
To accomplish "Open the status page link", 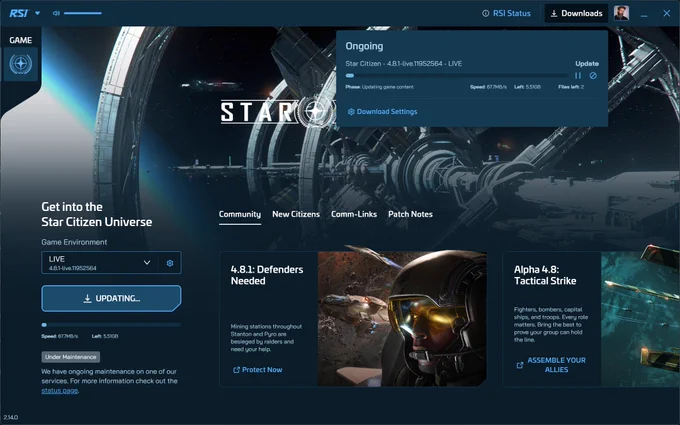I will (60, 391).
